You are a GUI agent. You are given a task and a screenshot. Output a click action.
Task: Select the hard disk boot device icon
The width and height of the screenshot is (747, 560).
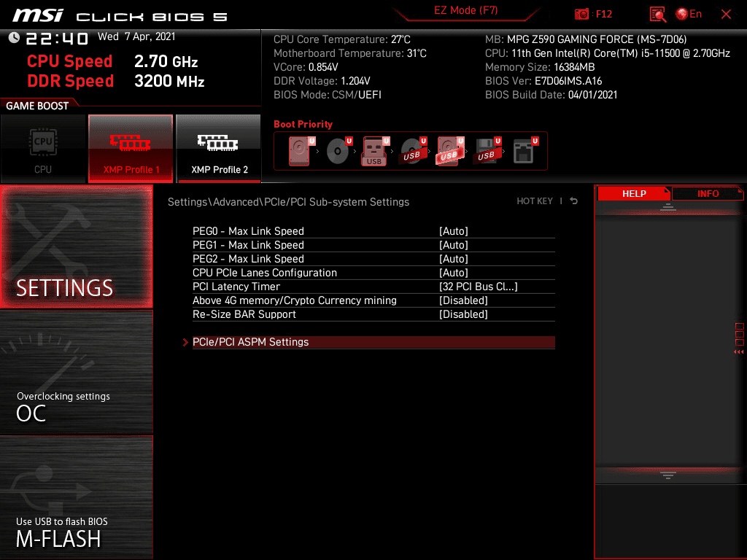(x=301, y=151)
